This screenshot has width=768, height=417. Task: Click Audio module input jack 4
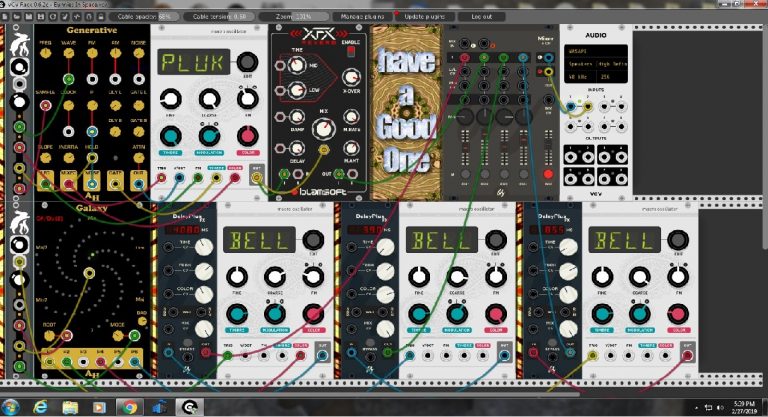click(x=622, y=106)
